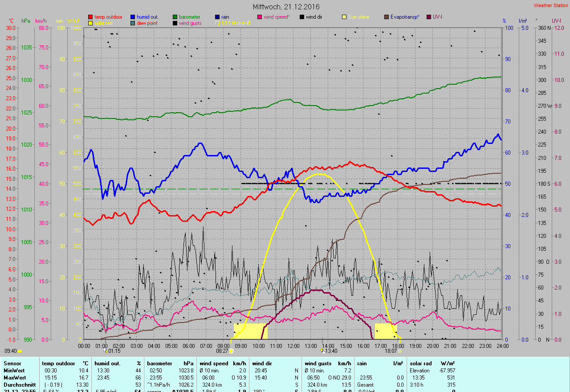The image size is (570, 392).
Task: Click the 'MinWert' row label
Action: 14,371
